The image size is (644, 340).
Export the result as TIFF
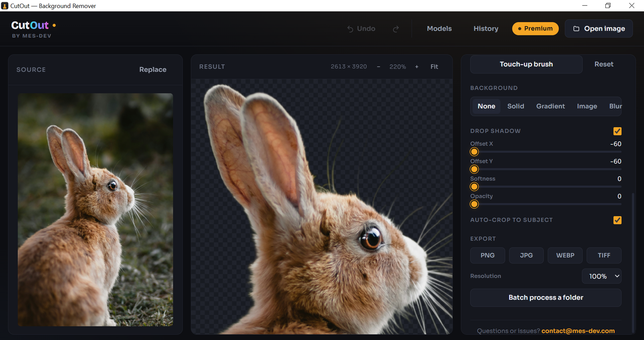coord(604,255)
